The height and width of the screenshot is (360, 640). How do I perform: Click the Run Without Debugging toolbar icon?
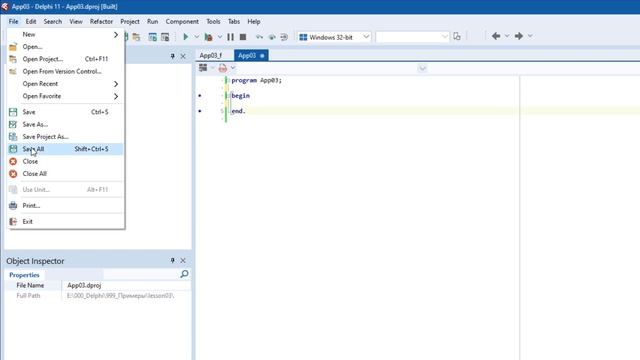tap(209, 37)
